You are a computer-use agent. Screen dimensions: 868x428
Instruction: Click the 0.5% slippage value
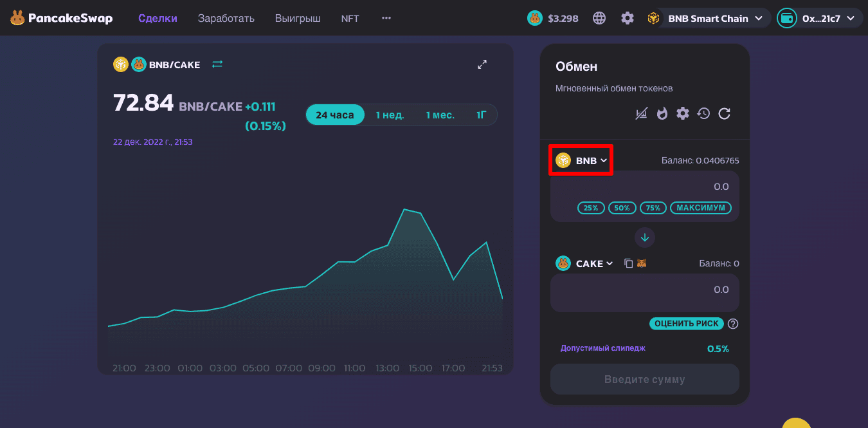click(x=718, y=349)
